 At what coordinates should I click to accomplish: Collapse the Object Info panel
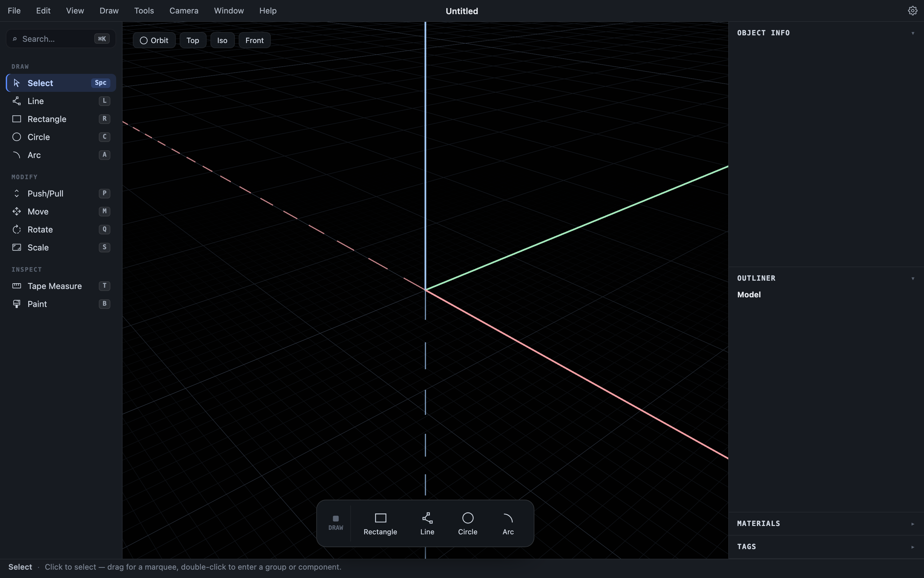click(x=913, y=33)
